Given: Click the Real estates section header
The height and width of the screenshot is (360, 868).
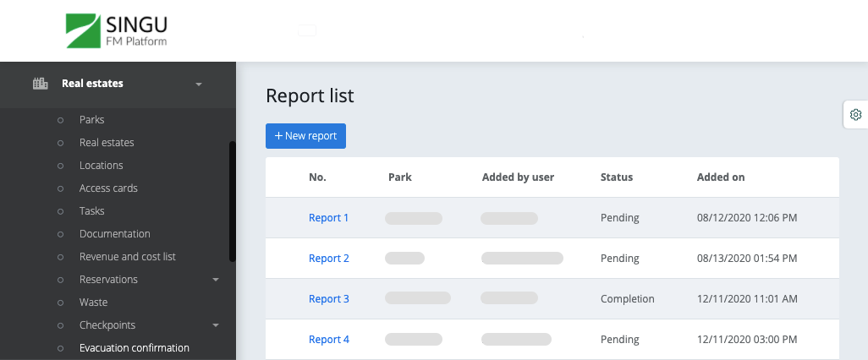Looking at the screenshot, I should tap(118, 85).
